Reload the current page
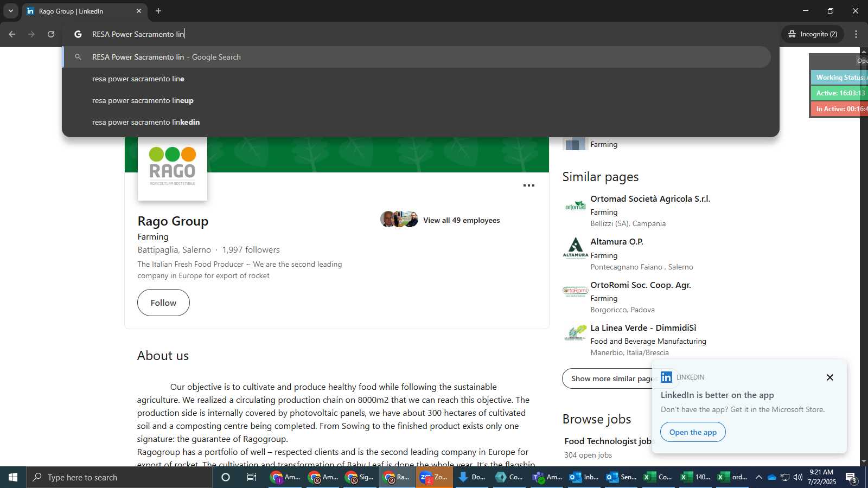Image resolution: width=868 pixels, height=488 pixels. click(51, 34)
